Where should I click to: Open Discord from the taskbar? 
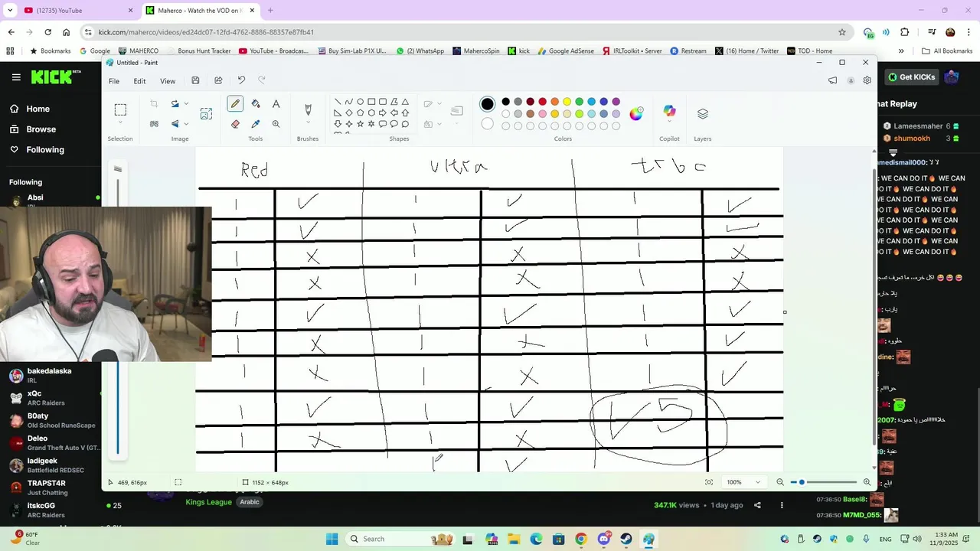[603, 539]
